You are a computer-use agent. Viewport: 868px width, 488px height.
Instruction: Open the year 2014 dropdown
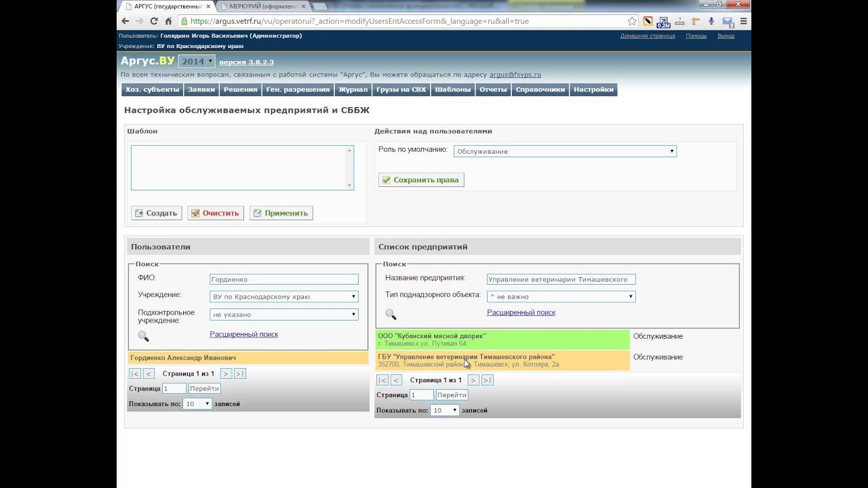(x=197, y=61)
